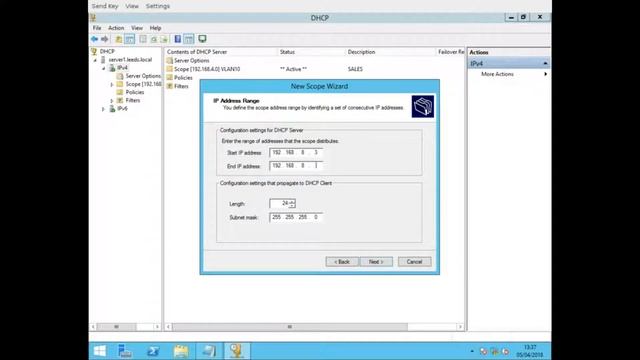Open the Action menu
The image size is (640, 360).
pos(116,28)
